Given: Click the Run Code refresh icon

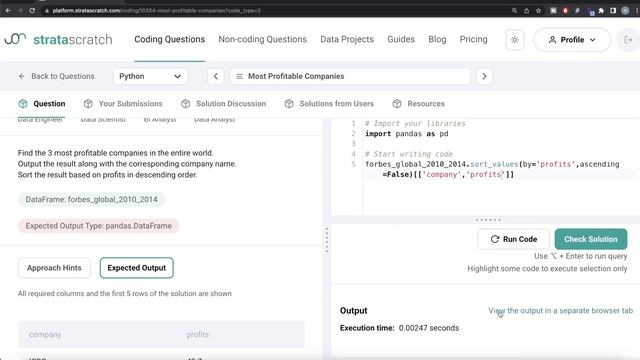Looking at the screenshot, I should (x=495, y=239).
